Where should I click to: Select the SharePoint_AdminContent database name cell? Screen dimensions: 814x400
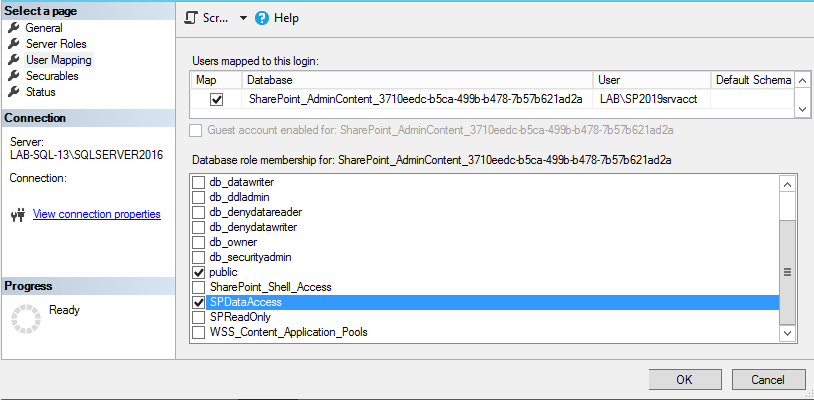click(417, 99)
